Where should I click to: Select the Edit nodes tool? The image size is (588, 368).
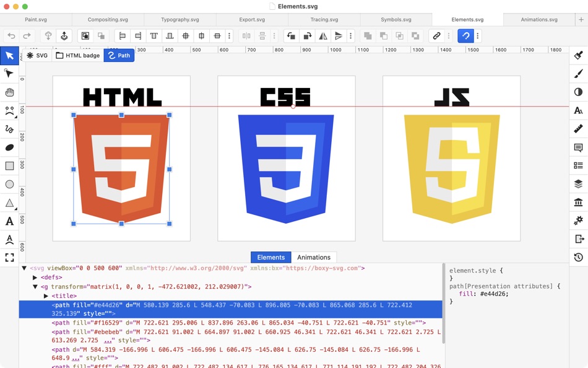[x=9, y=74]
